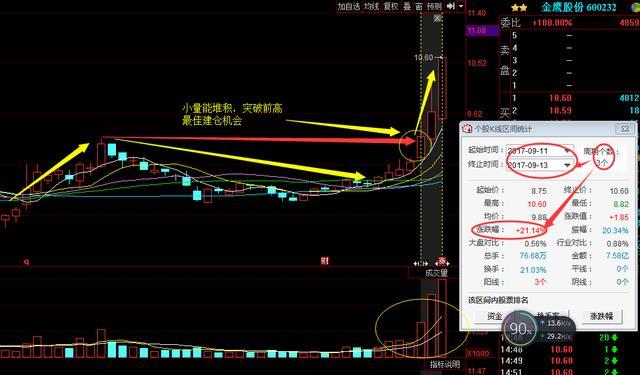Click the 个股K线区间统计 dialog icon

click(x=467, y=129)
